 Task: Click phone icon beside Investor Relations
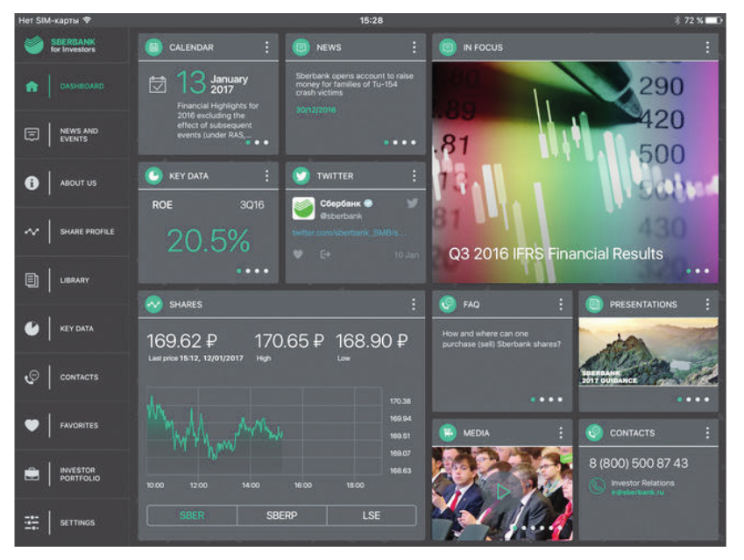[597, 486]
